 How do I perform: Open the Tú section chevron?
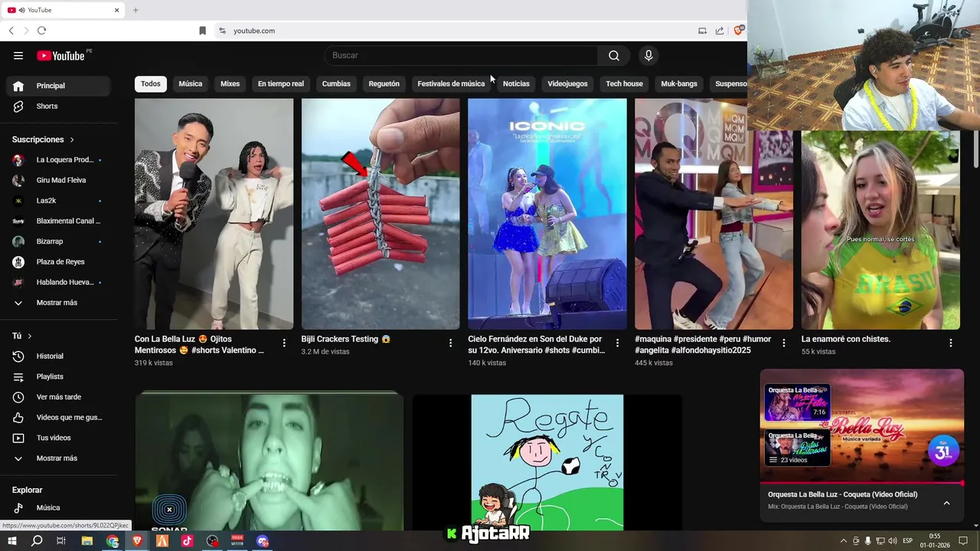(x=30, y=336)
